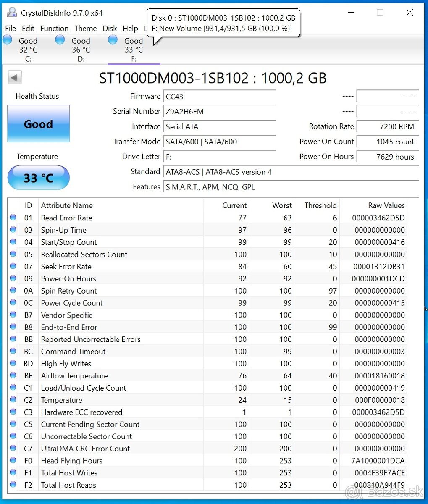Click blue indicator dot beside Read Error Rate
The width and height of the screenshot is (428, 504).
tap(13, 217)
